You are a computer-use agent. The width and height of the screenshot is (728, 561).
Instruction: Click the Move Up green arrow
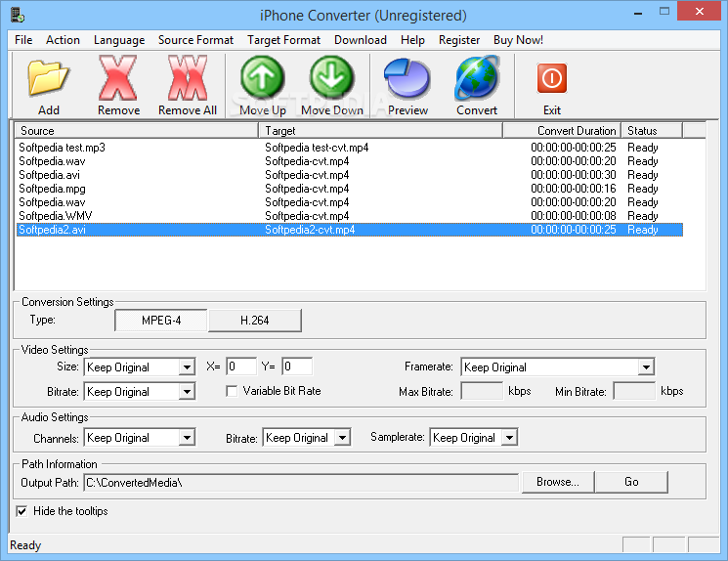[x=262, y=77]
